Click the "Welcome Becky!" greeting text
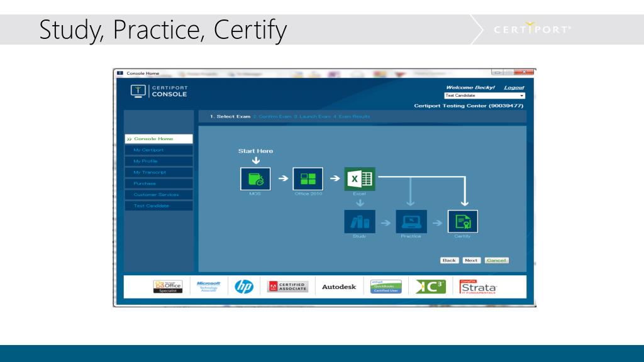Screen dimensions: 644x362 (470, 87)
